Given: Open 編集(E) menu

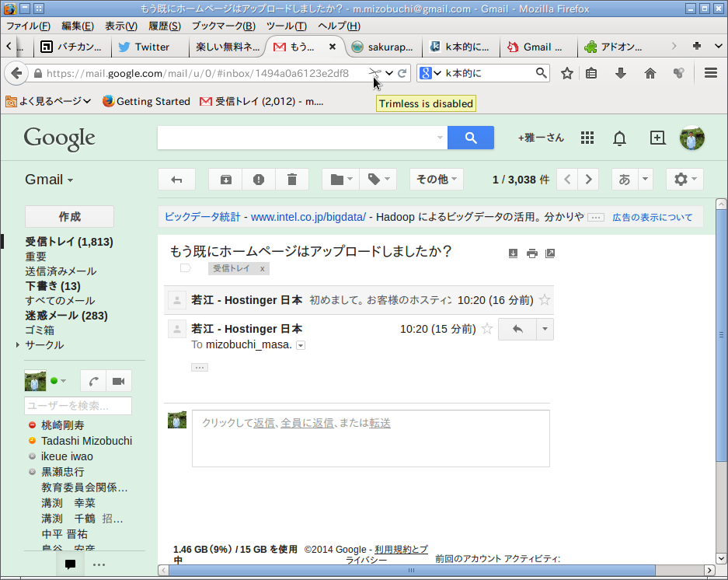Looking at the screenshot, I should click(78, 26).
